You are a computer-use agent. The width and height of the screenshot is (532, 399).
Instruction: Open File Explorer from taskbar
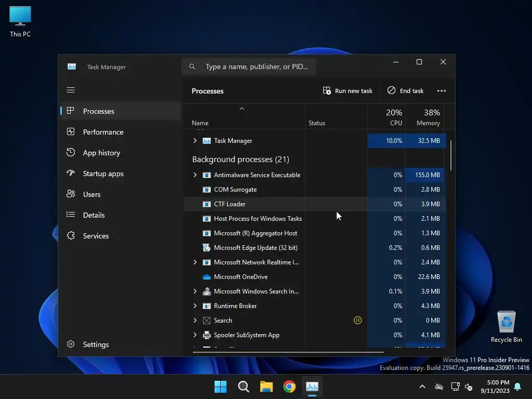267,387
